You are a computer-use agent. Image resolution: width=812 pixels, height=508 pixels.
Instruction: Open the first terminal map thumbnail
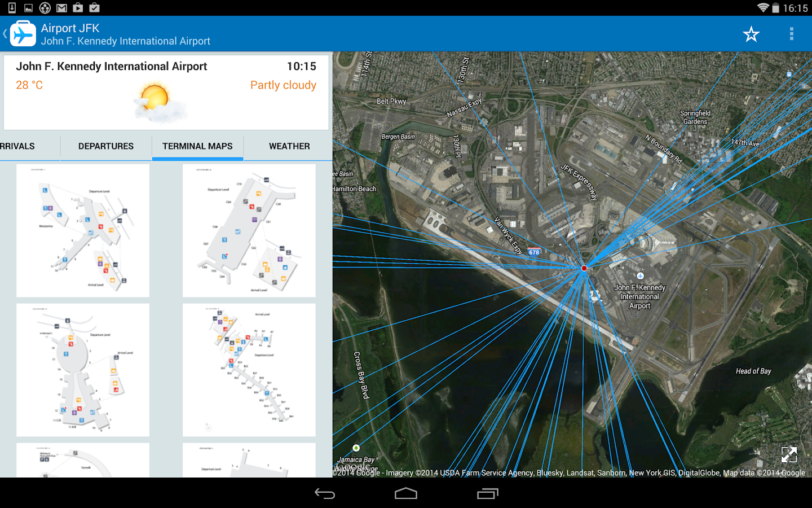click(x=82, y=230)
